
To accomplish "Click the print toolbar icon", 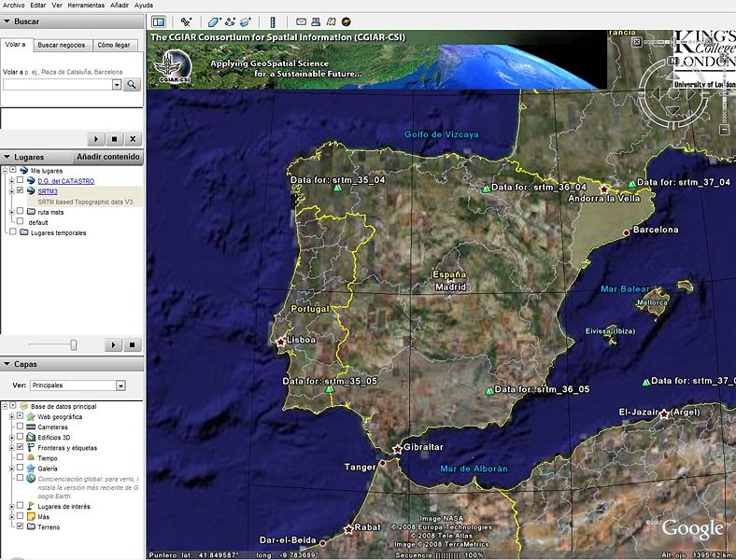I will (x=317, y=21).
